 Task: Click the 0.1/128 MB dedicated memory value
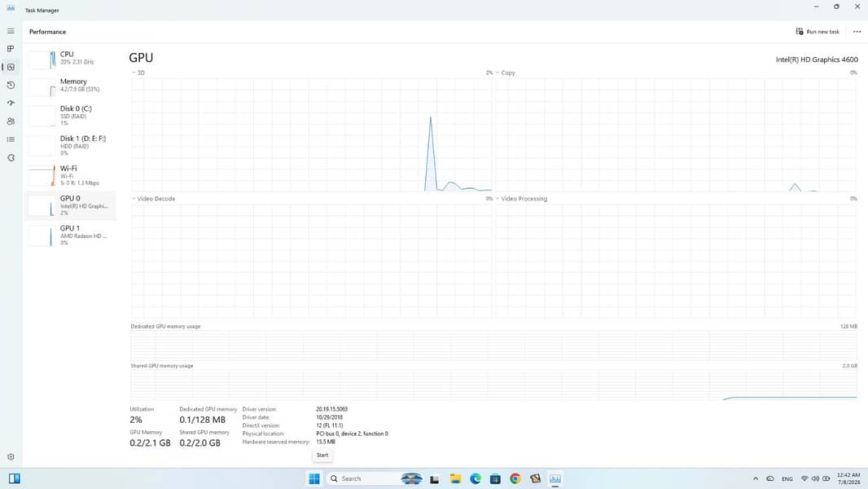click(x=202, y=420)
